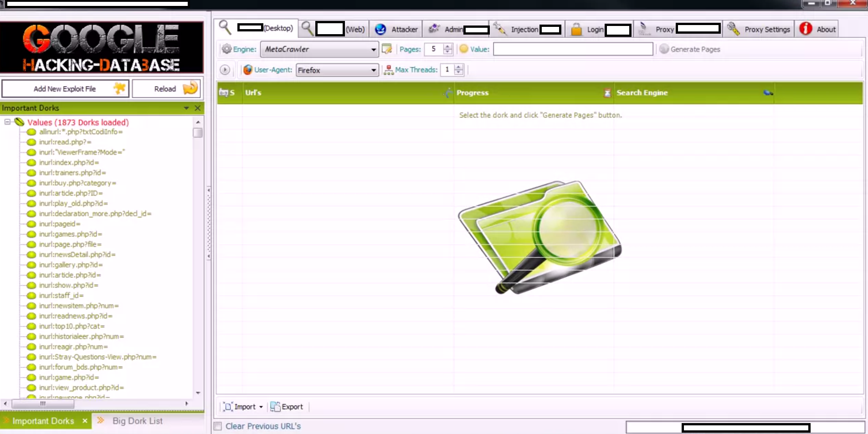Increase the Pages stepper value
This screenshot has height=434, width=868.
click(448, 46)
